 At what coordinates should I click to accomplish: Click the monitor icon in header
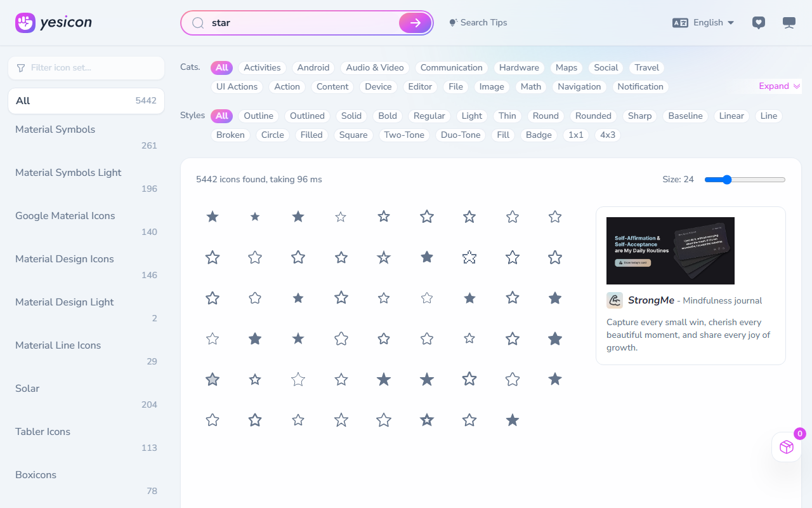[789, 23]
